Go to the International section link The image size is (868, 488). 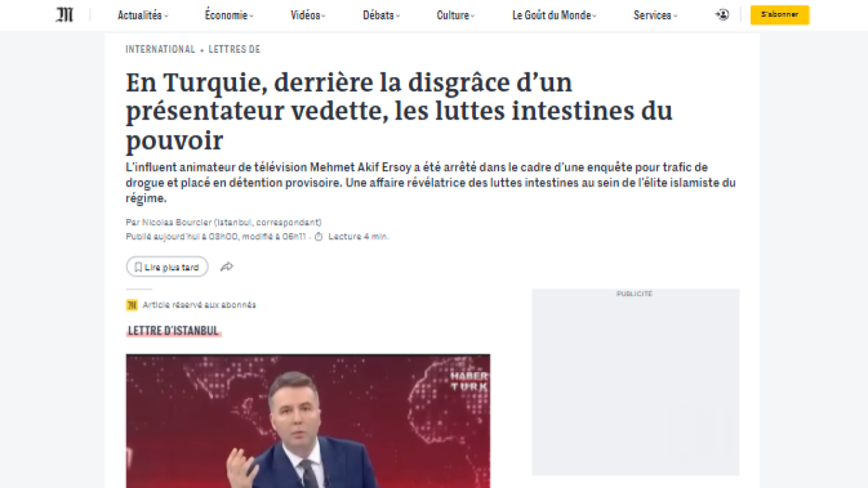[160, 49]
